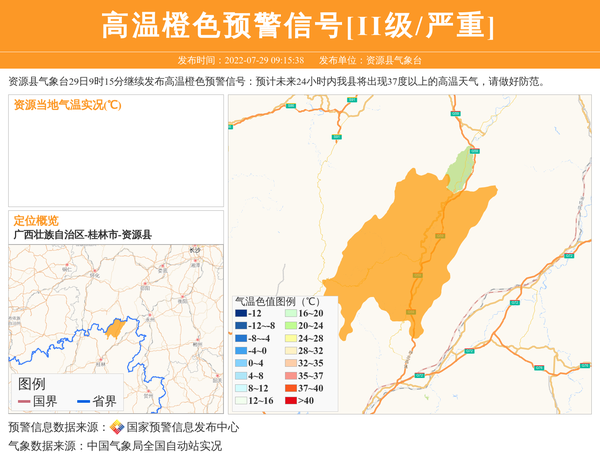Select the 20~24 green legend swatch

tap(290, 326)
